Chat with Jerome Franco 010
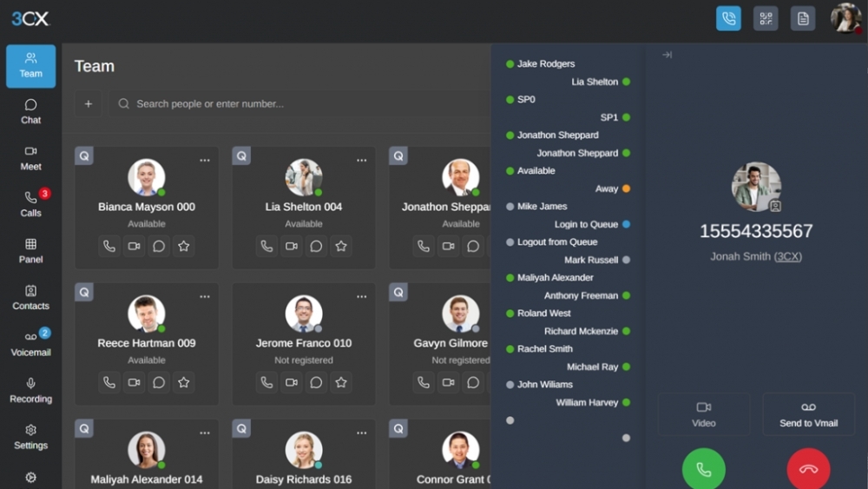Screen dimensions: 868x489 pyautogui.click(x=316, y=382)
